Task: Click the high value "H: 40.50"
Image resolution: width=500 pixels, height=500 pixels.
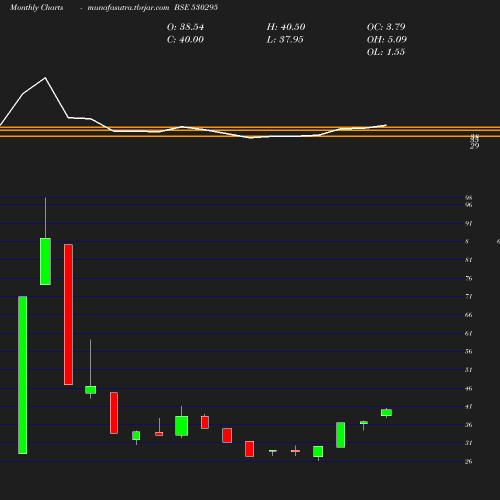Action: tap(286, 27)
